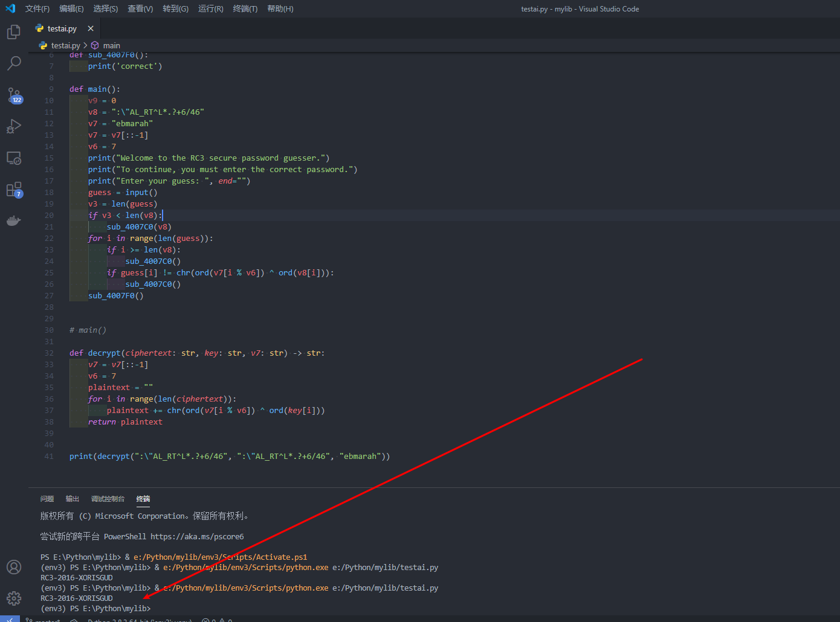Image resolution: width=840 pixels, height=622 pixels.
Task: Open the 终端(T) menu
Action: (x=245, y=9)
